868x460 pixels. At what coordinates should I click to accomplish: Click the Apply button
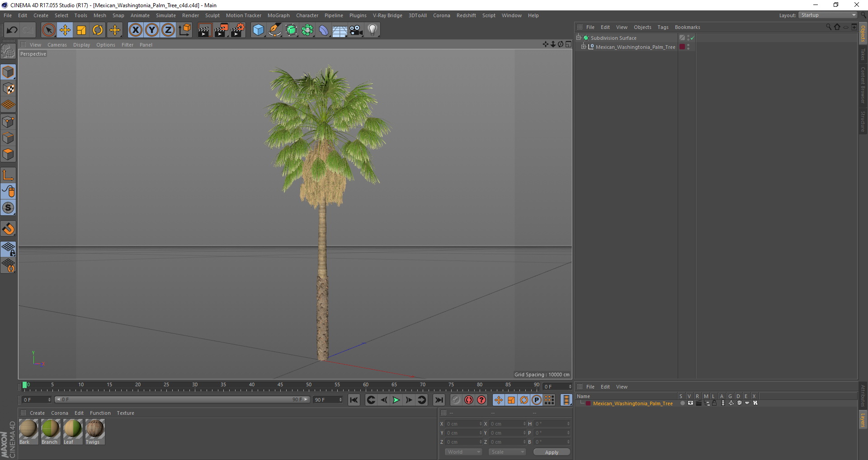(551, 452)
